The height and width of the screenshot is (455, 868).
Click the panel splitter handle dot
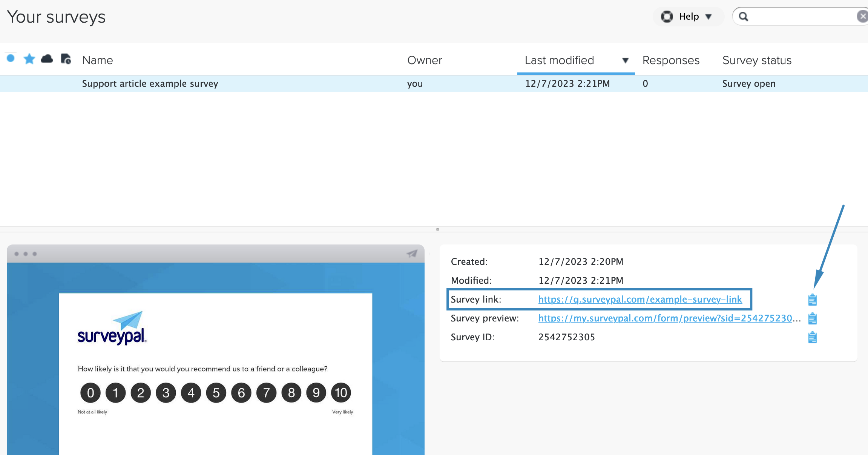tap(437, 229)
